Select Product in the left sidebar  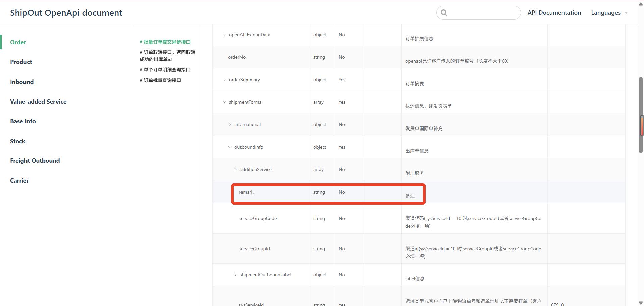pos(21,62)
